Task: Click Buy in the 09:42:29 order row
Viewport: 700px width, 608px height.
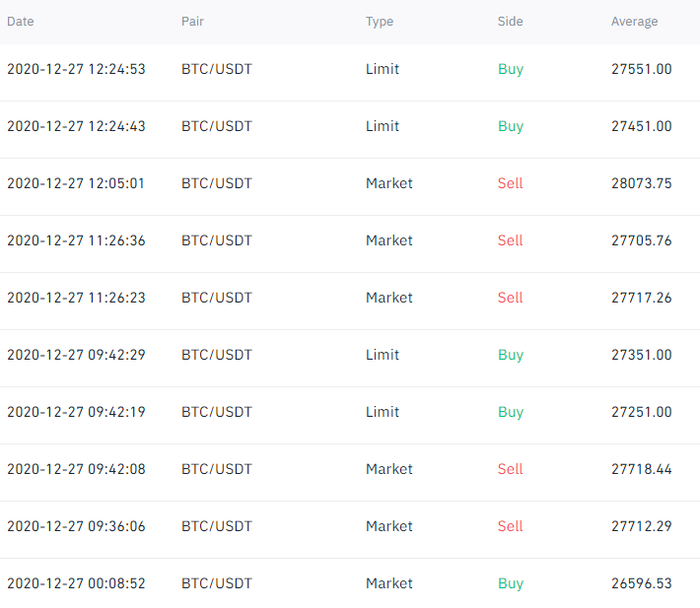Action: [510, 355]
